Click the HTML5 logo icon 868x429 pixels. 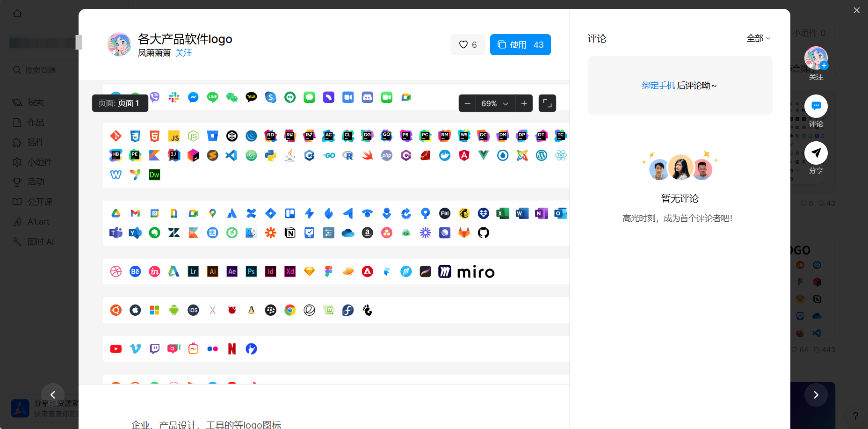pyautogui.click(x=155, y=136)
